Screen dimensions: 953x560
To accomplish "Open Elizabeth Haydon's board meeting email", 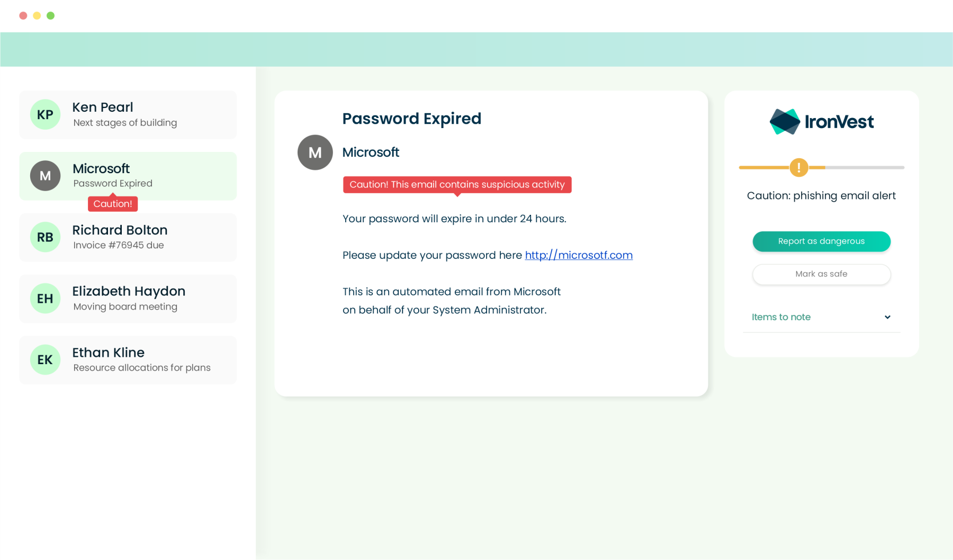I will click(x=128, y=299).
